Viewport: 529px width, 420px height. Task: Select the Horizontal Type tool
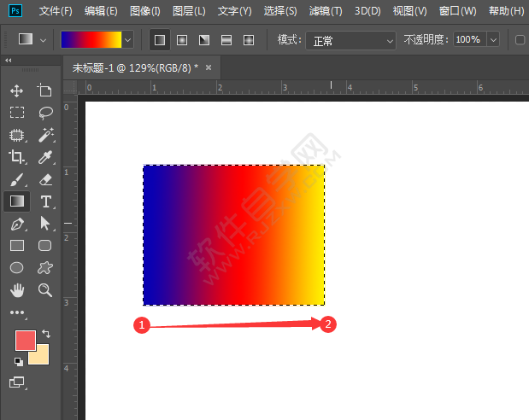46,201
